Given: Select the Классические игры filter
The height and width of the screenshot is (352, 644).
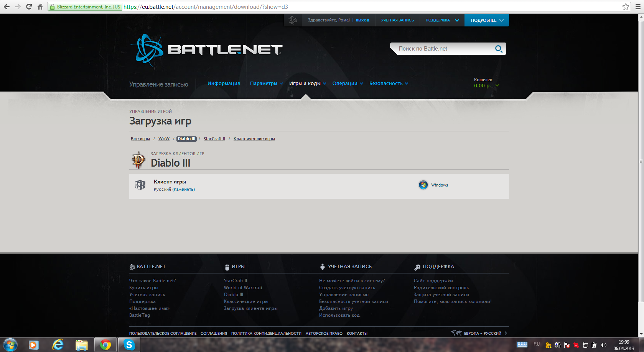Looking at the screenshot, I should click(254, 139).
